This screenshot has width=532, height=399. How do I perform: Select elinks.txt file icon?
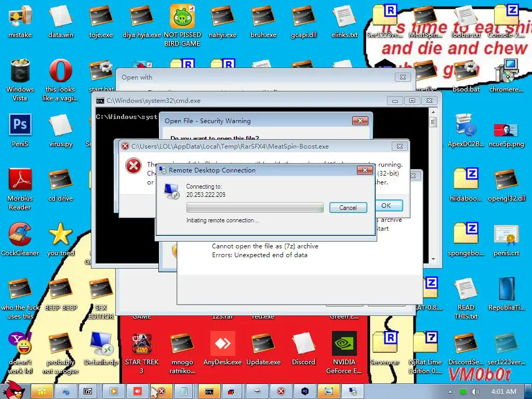pyautogui.click(x=344, y=21)
